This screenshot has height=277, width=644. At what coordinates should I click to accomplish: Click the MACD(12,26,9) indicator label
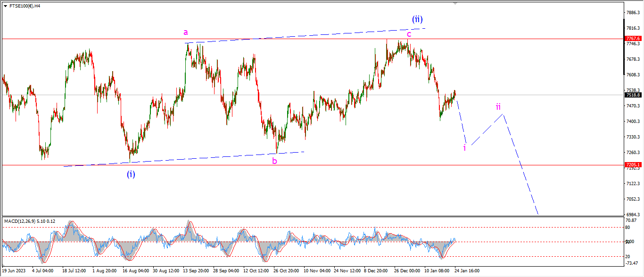tap(29, 221)
